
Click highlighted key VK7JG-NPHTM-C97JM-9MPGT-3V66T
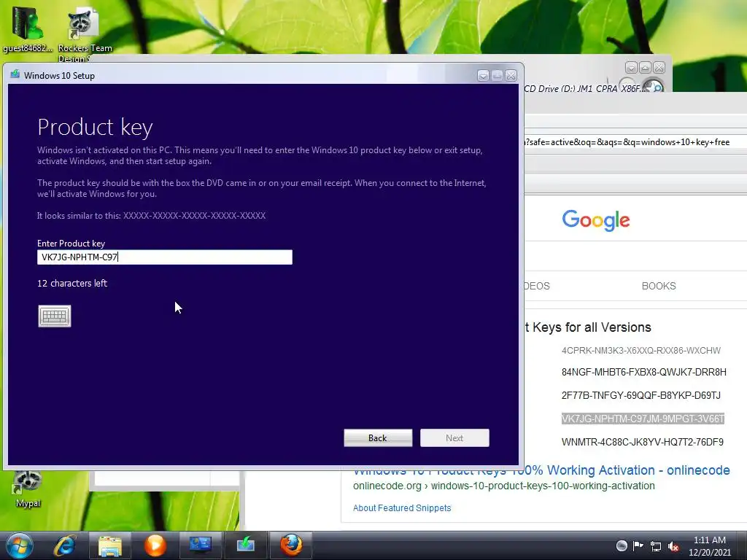(x=643, y=419)
